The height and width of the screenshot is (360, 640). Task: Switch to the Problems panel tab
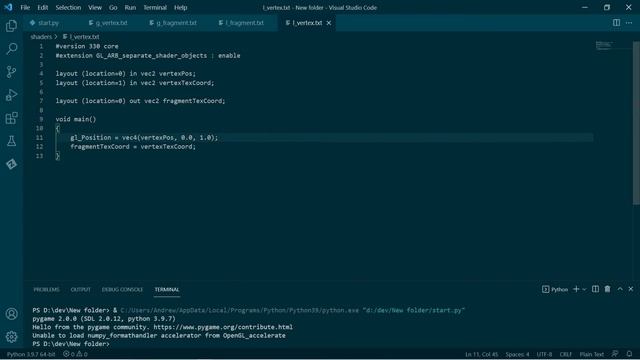[47, 289]
